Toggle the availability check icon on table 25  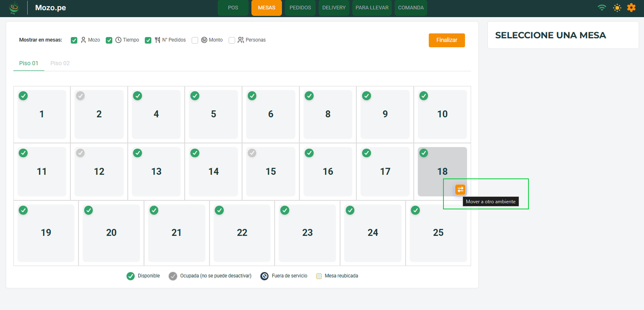point(415,210)
